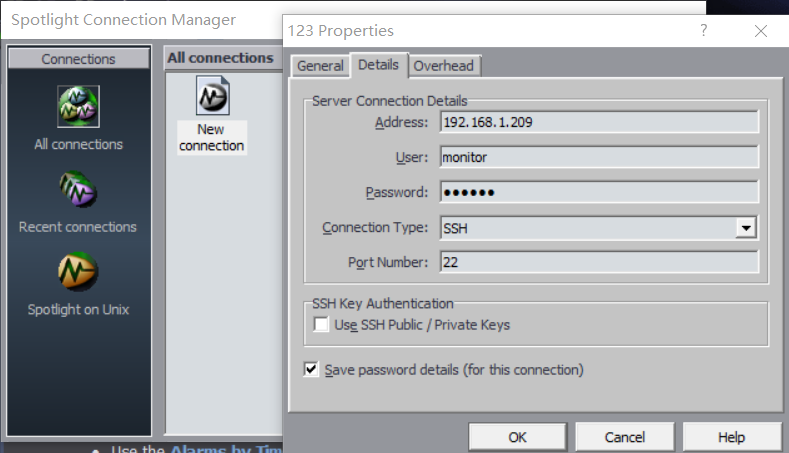Click the Cancel button
Viewport: 789px width, 453px height.
(x=625, y=437)
